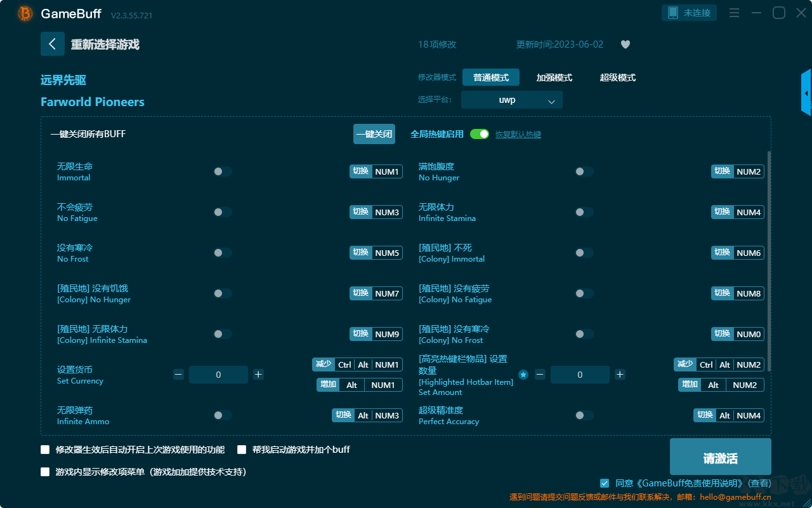Disable the global hotkey toggle
Image resolution: width=812 pixels, height=508 pixels.
tap(480, 134)
